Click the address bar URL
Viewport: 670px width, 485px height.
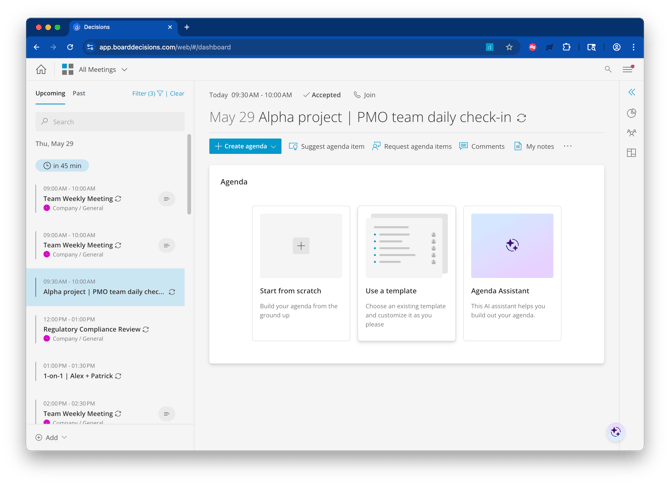coord(165,47)
